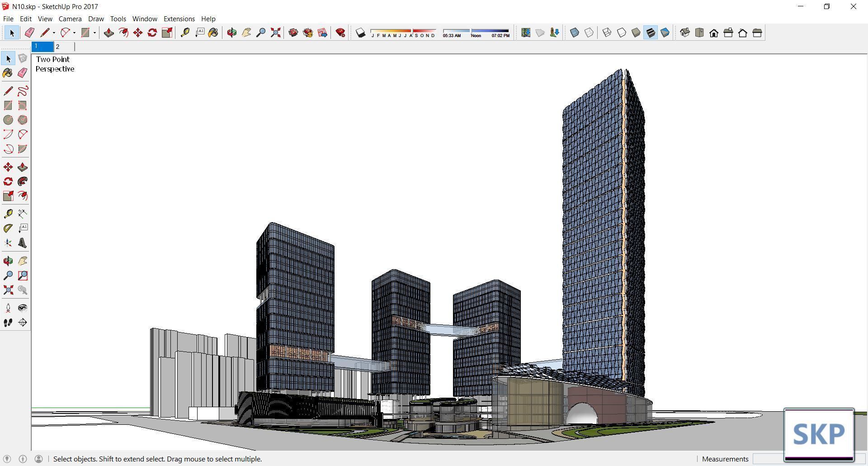Click the Add Location map icon
This screenshot has height=466, width=868.
[525, 33]
